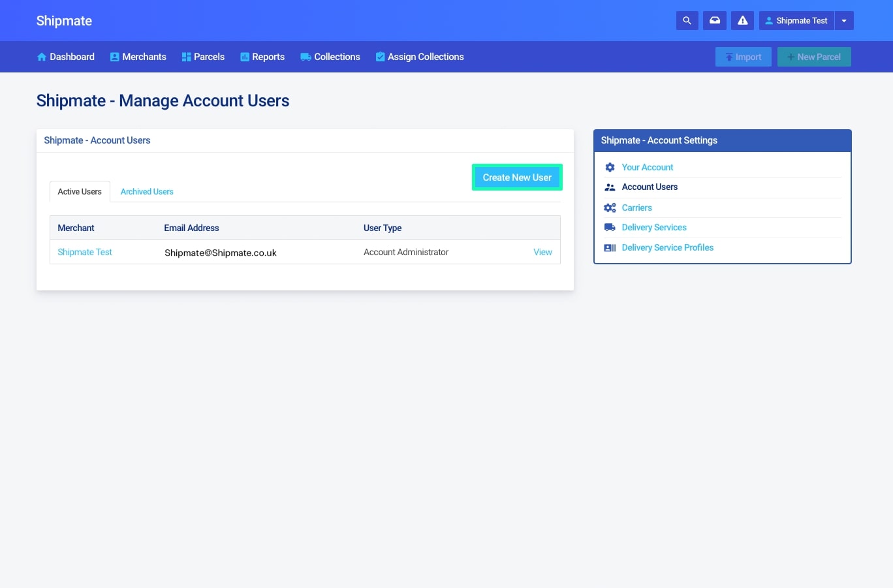Select the Active Users tab
Viewport: 893px width, 588px height.
click(x=80, y=192)
